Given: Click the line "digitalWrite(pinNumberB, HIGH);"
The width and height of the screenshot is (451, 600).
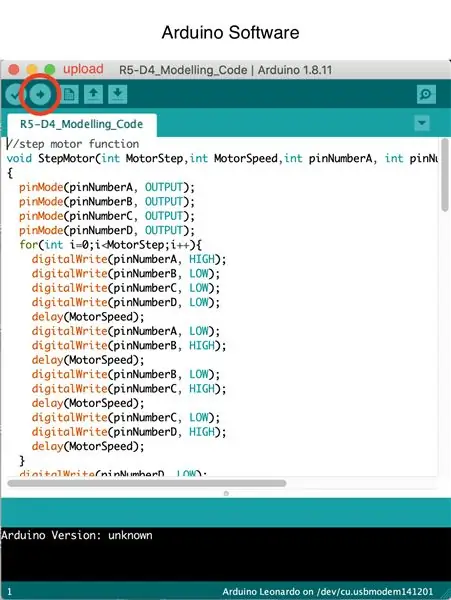Looking at the screenshot, I should 129,346.
